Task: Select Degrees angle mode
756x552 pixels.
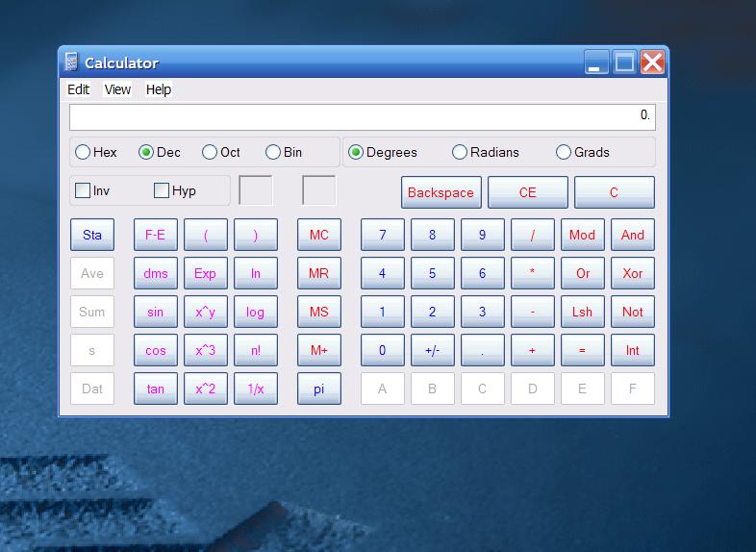Action: [383, 152]
